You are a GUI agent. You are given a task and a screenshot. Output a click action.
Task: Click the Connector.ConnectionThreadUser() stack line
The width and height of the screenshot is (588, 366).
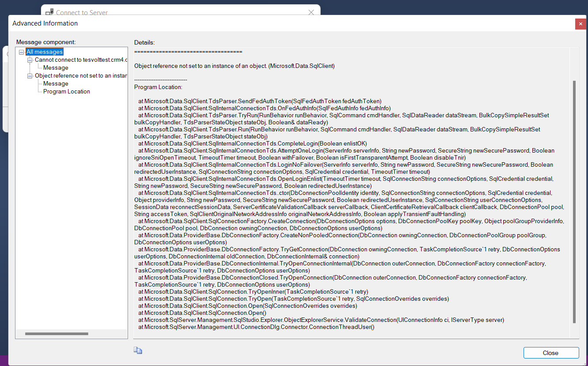click(x=256, y=327)
